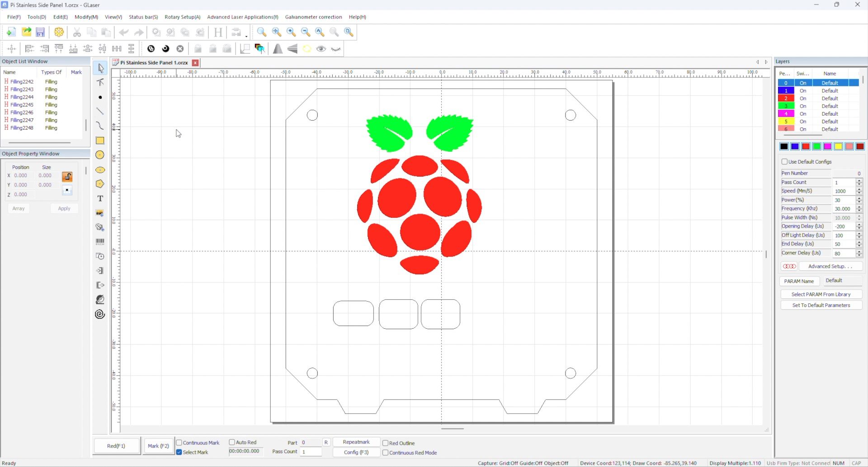Select the Polygon drawing tool
The width and height of the screenshot is (868, 467).
(100, 184)
